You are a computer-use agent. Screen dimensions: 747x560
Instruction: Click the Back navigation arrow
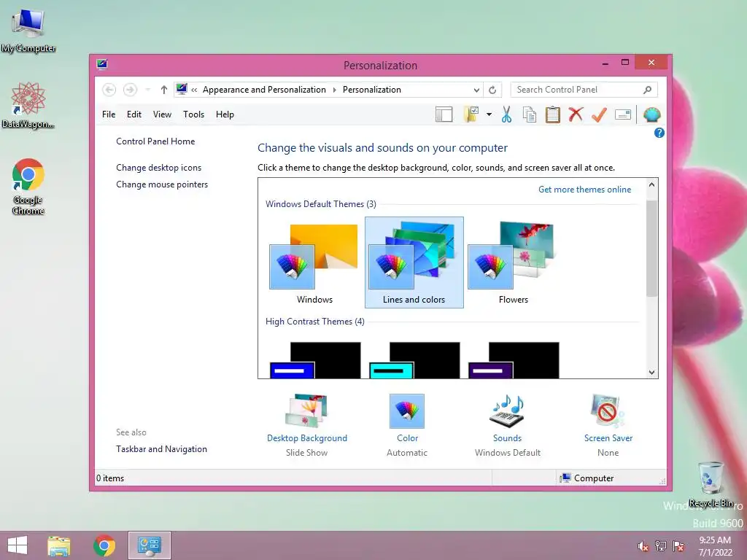coord(109,90)
